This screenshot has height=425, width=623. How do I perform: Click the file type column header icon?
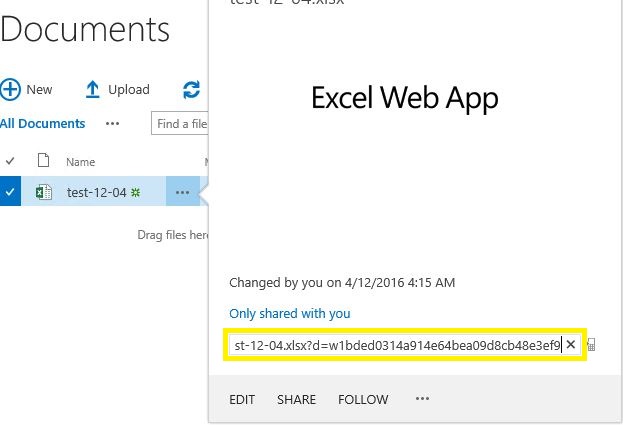coord(43,160)
